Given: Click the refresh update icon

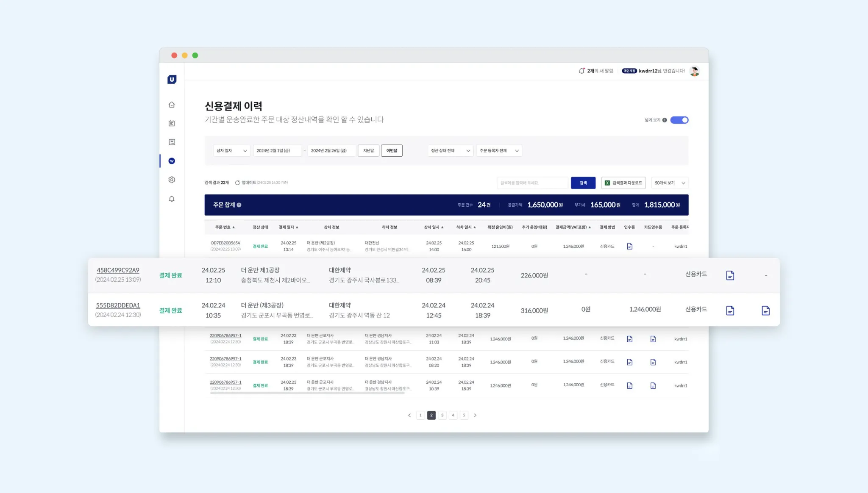Looking at the screenshot, I should [237, 183].
